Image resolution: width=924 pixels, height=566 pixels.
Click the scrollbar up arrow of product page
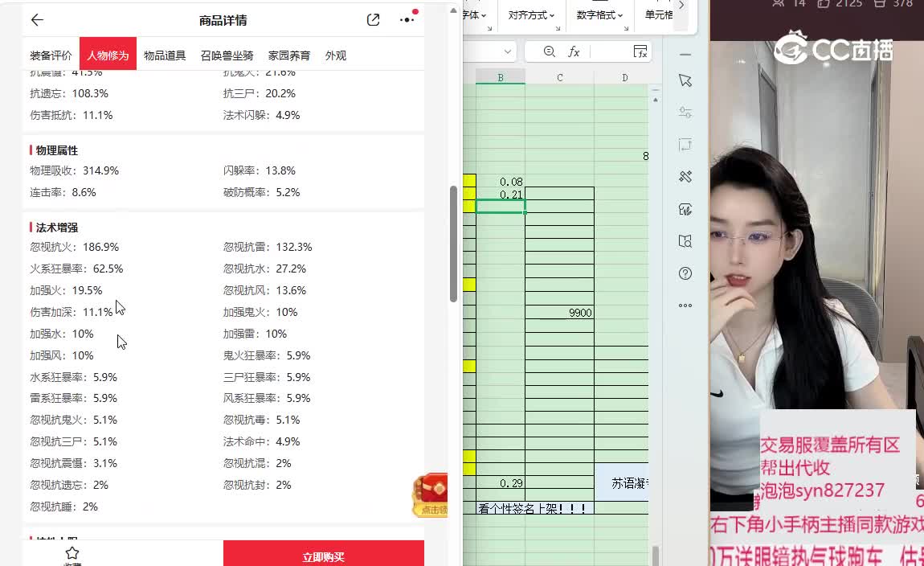[453, 10]
